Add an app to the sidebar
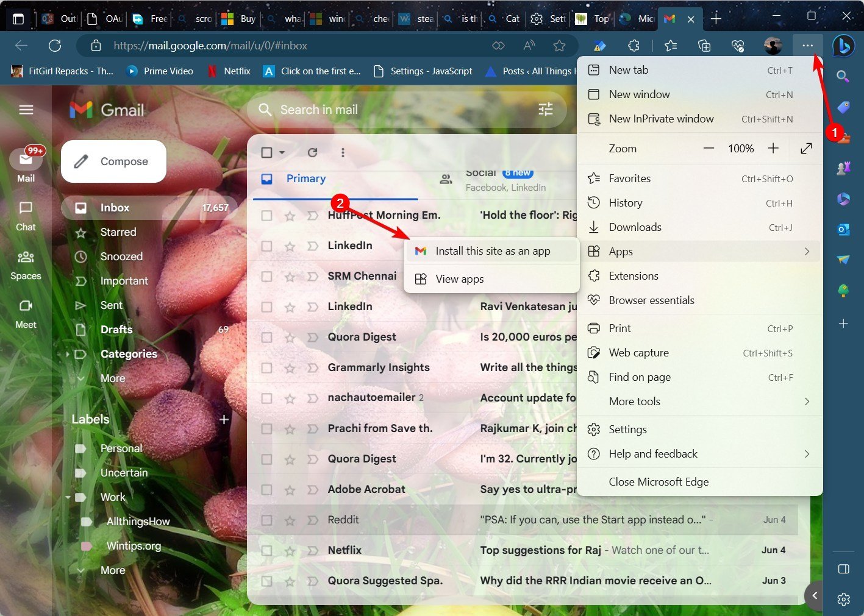The width and height of the screenshot is (864, 616). [x=843, y=324]
